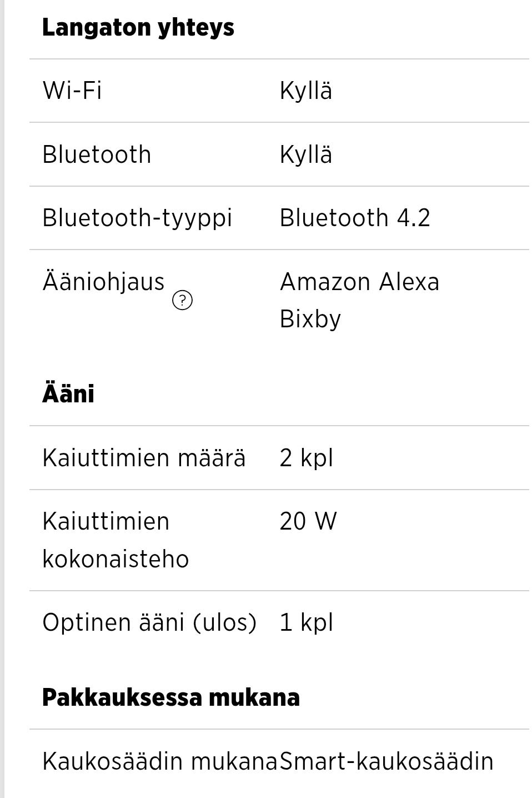Click the 2 kpl speaker count value

[x=306, y=458]
